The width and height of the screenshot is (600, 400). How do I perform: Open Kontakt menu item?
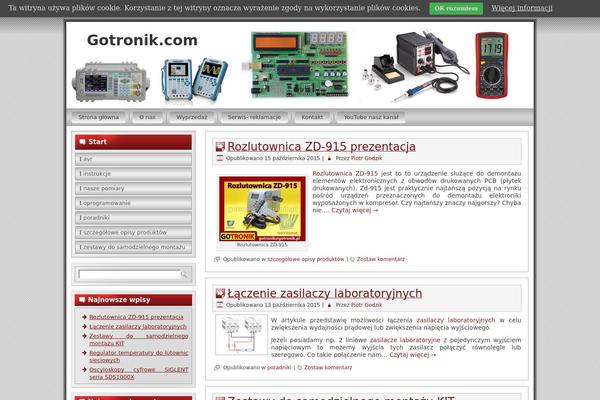[x=312, y=117]
